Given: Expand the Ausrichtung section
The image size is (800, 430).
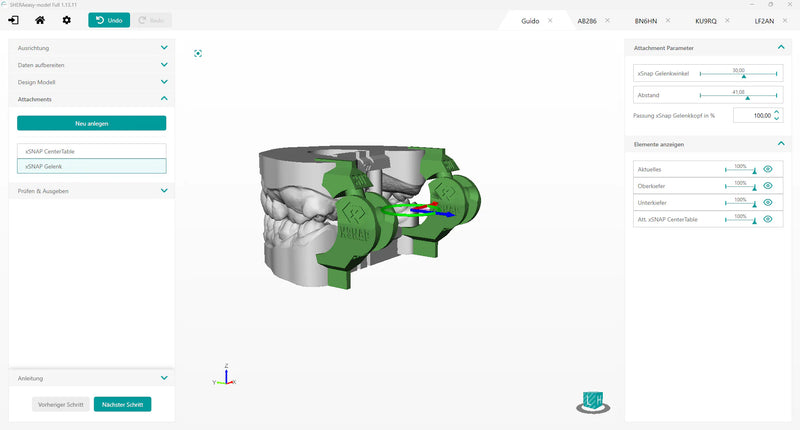Looking at the screenshot, I should tap(92, 47).
